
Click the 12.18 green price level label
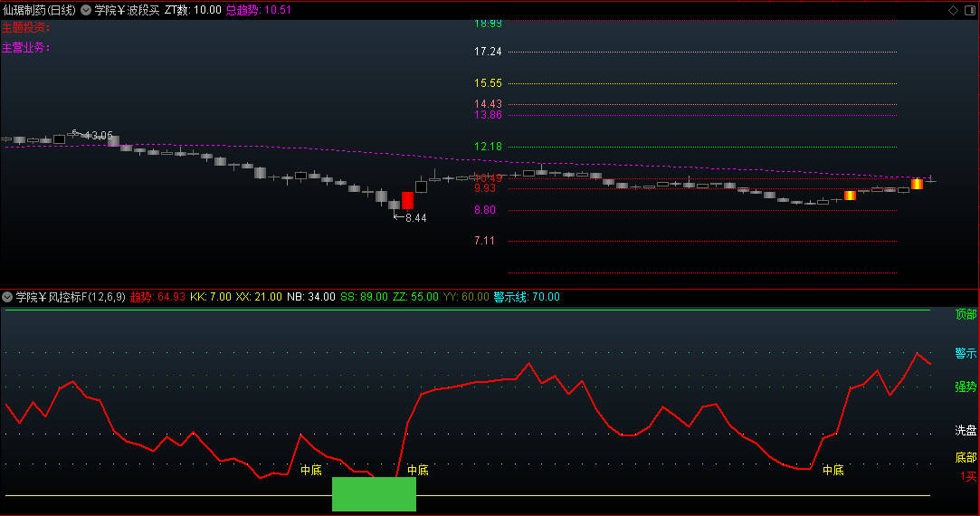point(488,147)
